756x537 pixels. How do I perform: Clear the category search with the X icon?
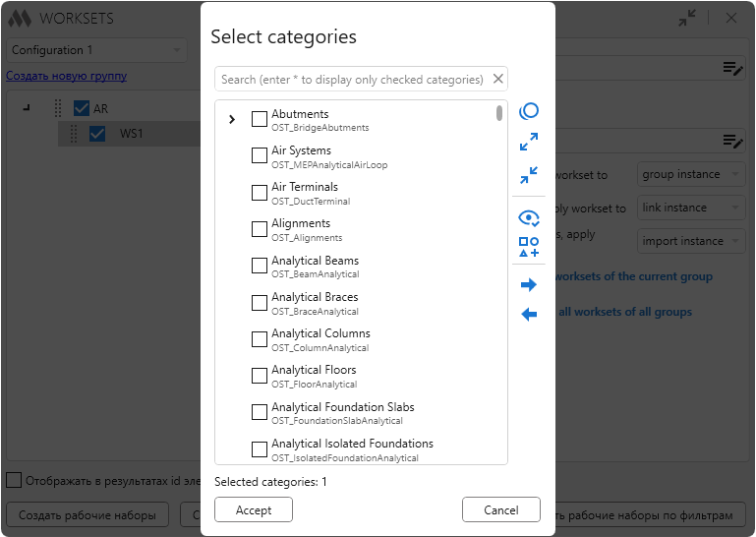click(498, 79)
